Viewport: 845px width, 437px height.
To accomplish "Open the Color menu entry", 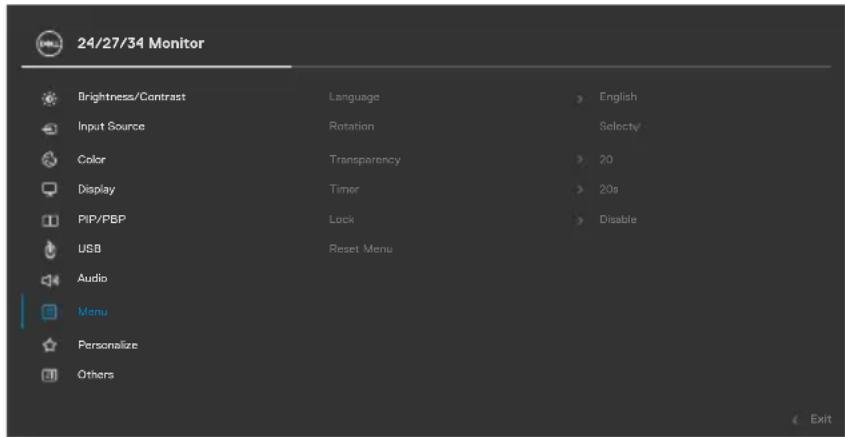I will click(x=92, y=159).
